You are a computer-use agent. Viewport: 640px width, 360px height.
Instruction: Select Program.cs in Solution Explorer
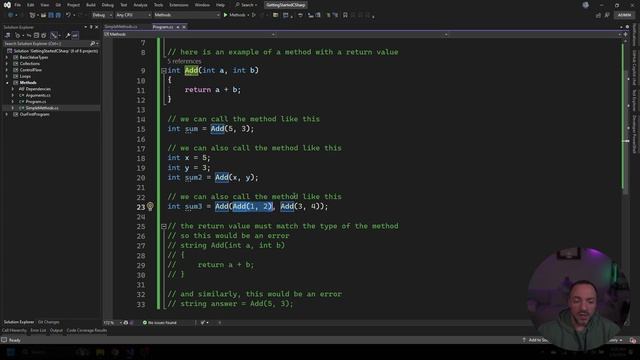point(36,102)
